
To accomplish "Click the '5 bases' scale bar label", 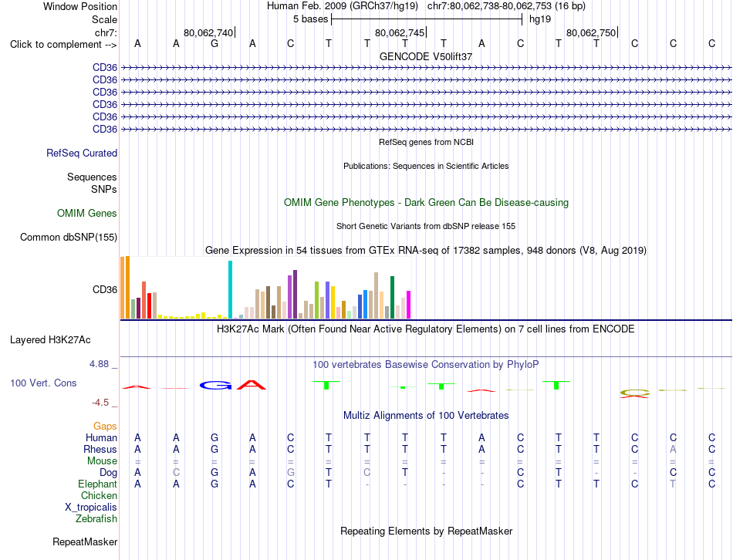I will pyautogui.click(x=311, y=19).
